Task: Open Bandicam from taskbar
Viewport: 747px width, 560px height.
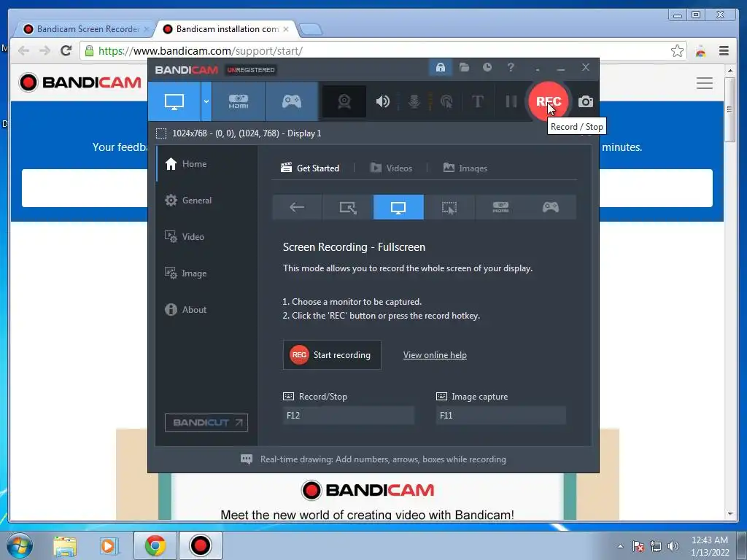Action: click(x=200, y=545)
